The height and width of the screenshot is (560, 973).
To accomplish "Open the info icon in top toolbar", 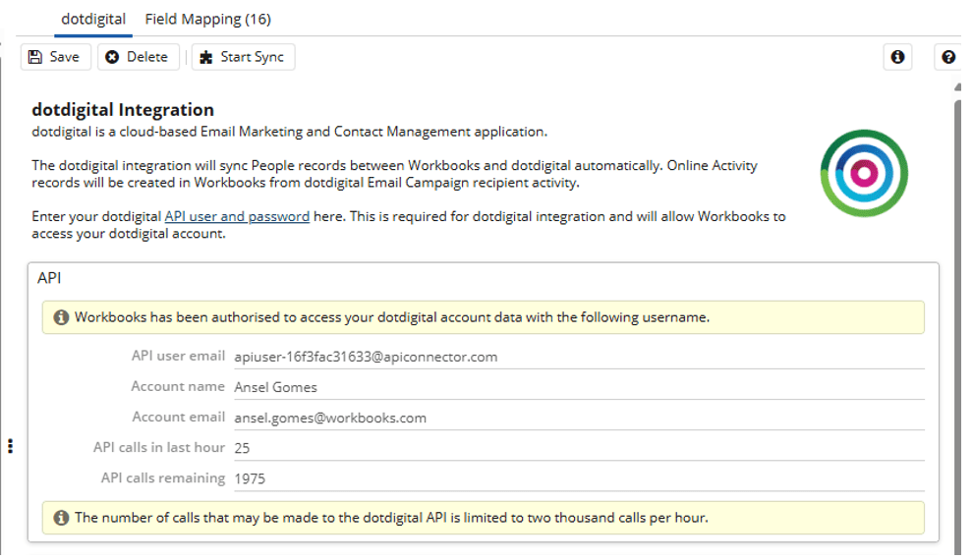I will click(x=897, y=57).
